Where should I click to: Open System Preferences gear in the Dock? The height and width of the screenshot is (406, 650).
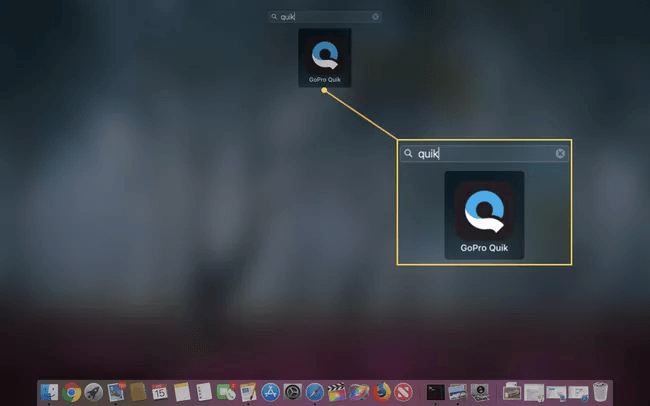pos(293,392)
